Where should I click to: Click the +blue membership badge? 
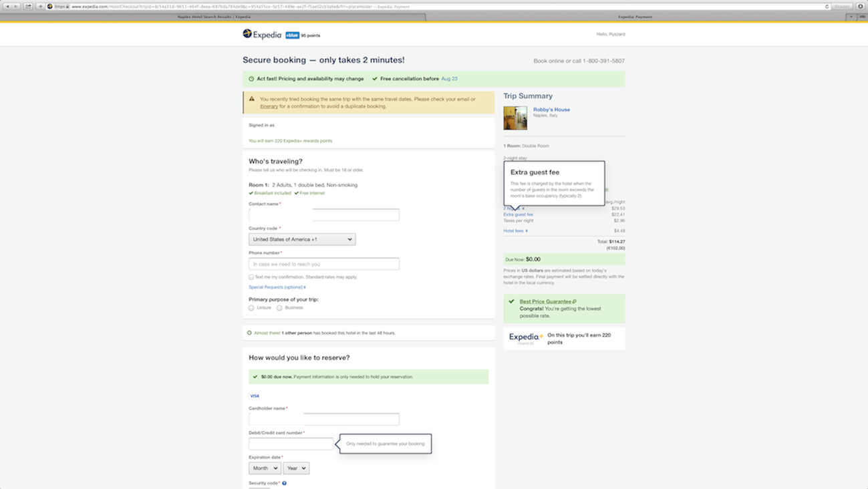point(292,35)
